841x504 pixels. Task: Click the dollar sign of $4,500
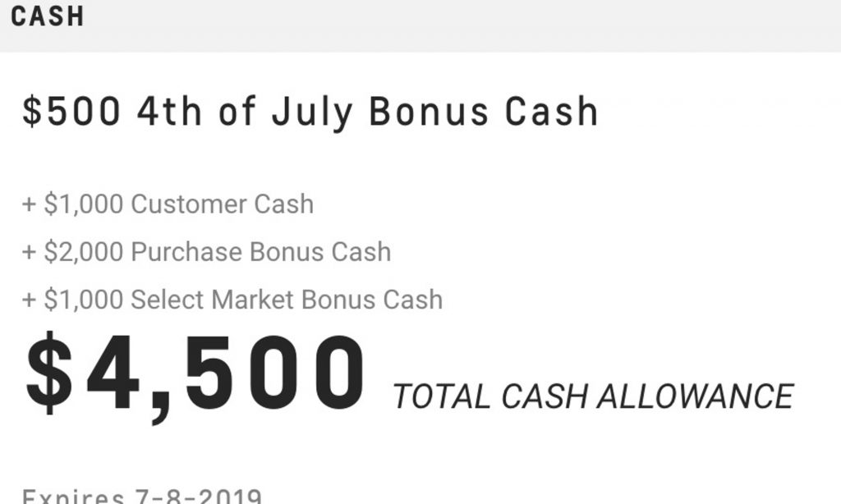tap(48, 373)
